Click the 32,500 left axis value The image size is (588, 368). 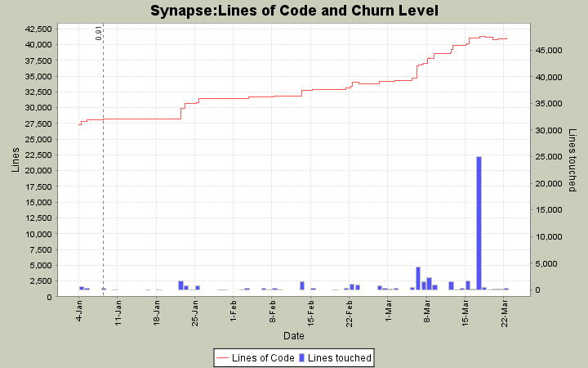coord(38,92)
